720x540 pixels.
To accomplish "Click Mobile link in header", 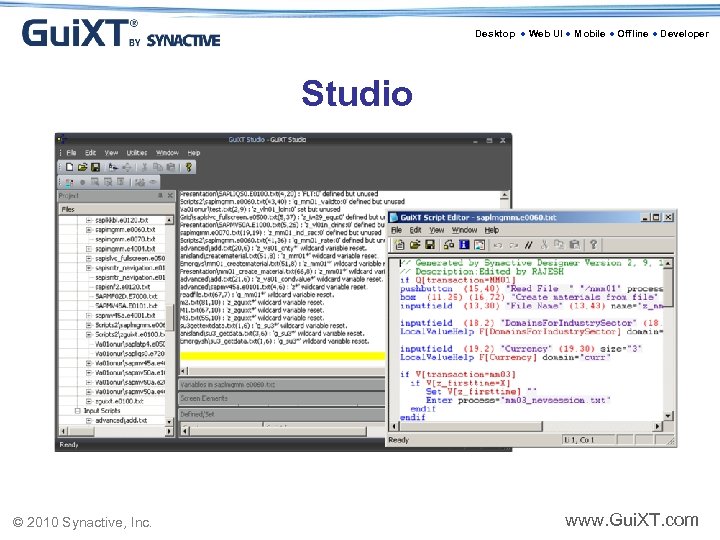I will click(x=590, y=34).
